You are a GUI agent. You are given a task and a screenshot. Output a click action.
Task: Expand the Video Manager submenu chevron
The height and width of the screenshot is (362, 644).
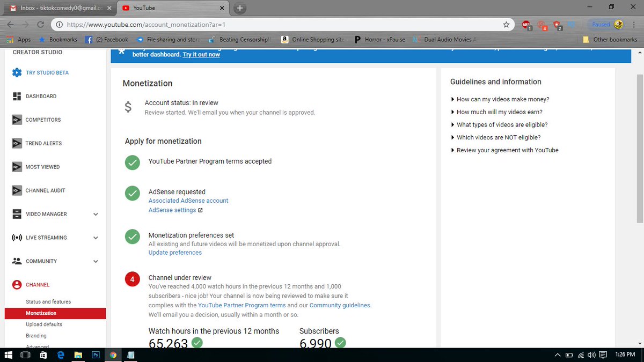coord(96,215)
